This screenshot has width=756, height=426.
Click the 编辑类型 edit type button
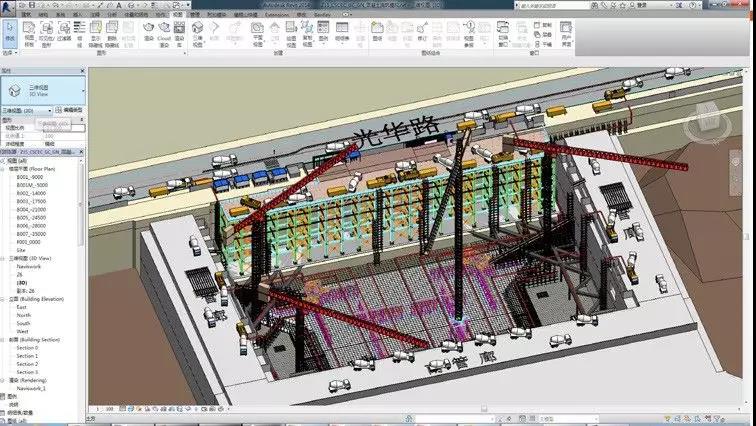[x=69, y=110]
